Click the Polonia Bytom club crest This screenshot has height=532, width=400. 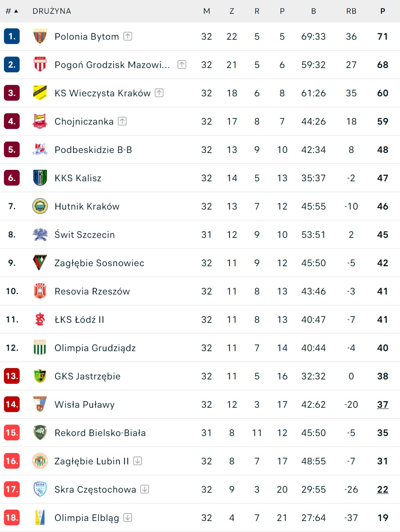(x=40, y=36)
